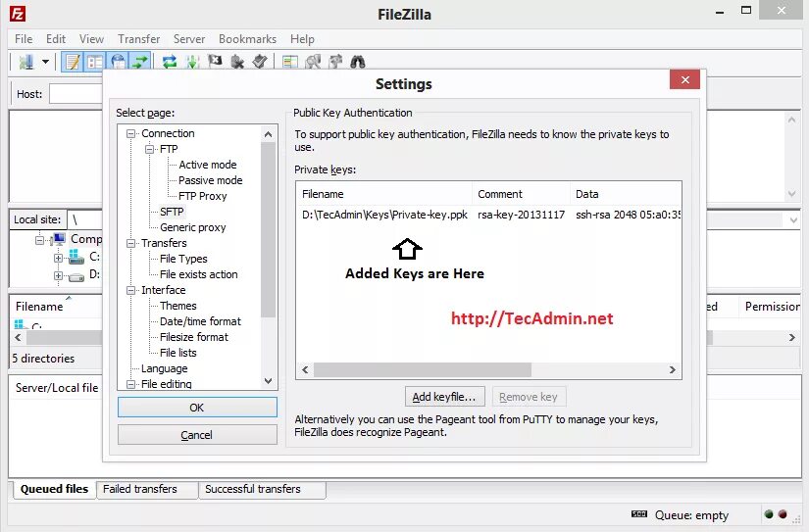This screenshot has width=809, height=532.
Task: Close the Settings dialog with red X
Action: 684,79
